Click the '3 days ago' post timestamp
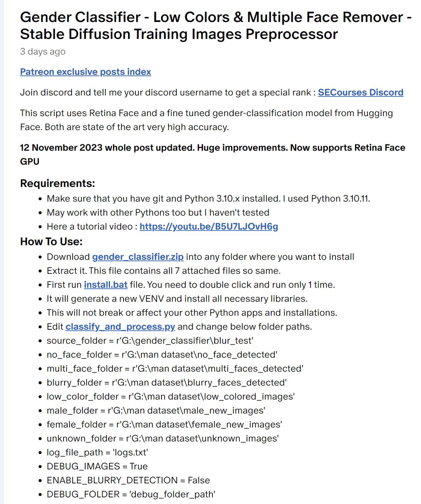This screenshot has height=504, width=421. [x=43, y=52]
